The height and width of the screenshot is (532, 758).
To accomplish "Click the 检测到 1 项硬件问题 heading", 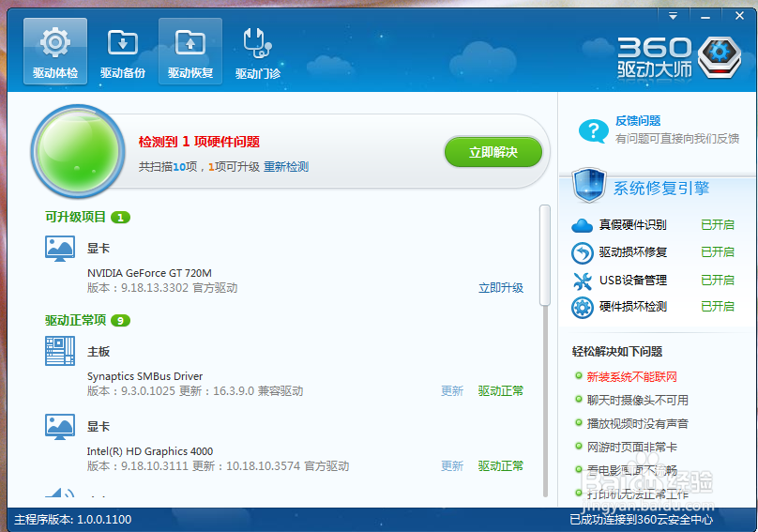I will click(x=199, y=142).
